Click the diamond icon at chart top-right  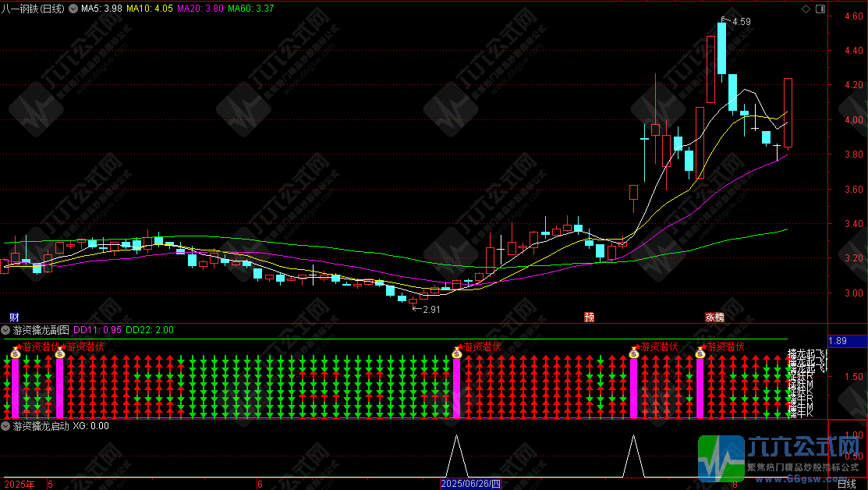(x=806, y=8)
